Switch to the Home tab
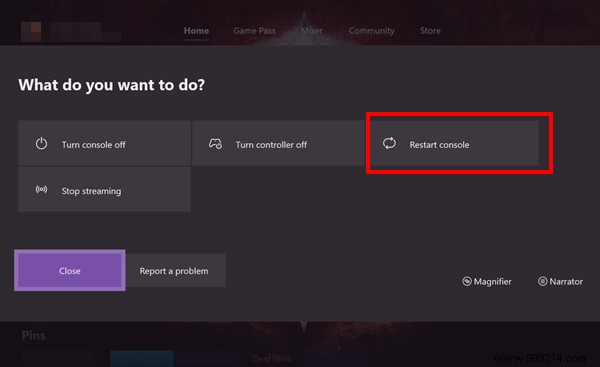Image resolution: width=600 pixels, height=367 pixels. click(x=196, y=31)
